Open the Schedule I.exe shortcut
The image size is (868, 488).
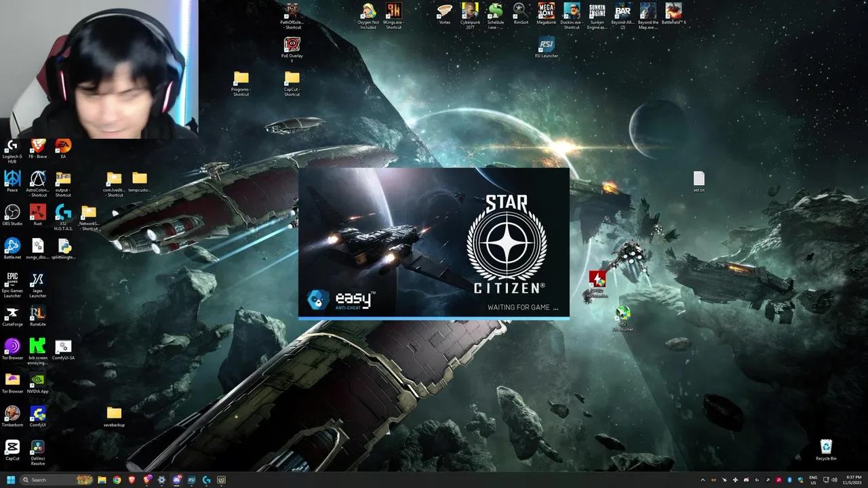[496, 16]
